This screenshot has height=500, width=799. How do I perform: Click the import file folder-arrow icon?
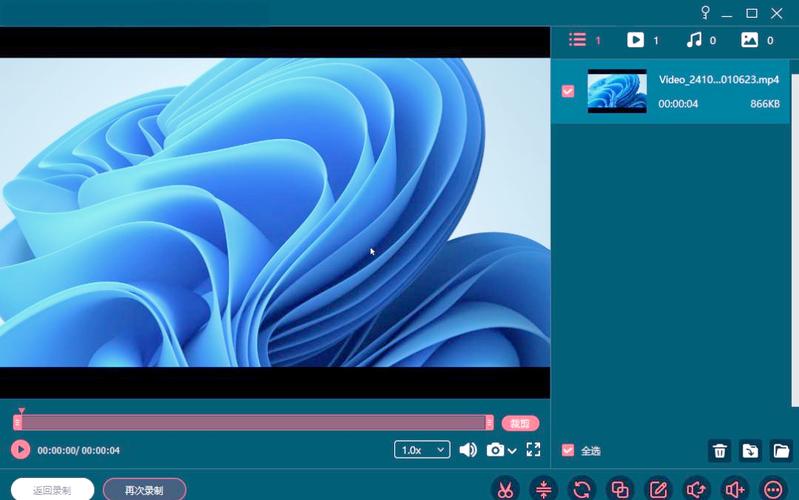(750, 451)
